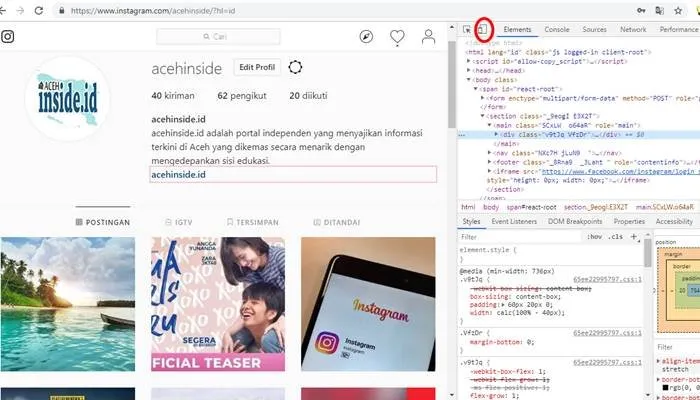This screenshot has height=400, width=700.
Task: View the 62 pengikut followers list
Action: (242, 96)
